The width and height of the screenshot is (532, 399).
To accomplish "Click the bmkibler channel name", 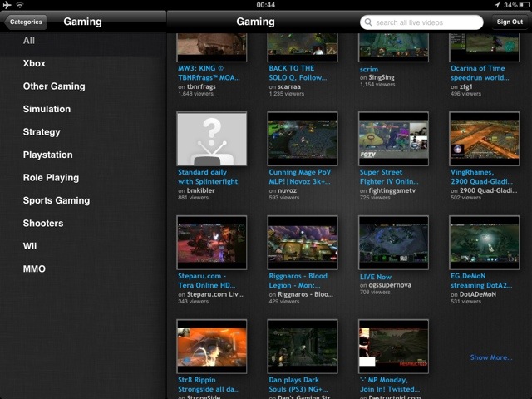I will [200, 190].
